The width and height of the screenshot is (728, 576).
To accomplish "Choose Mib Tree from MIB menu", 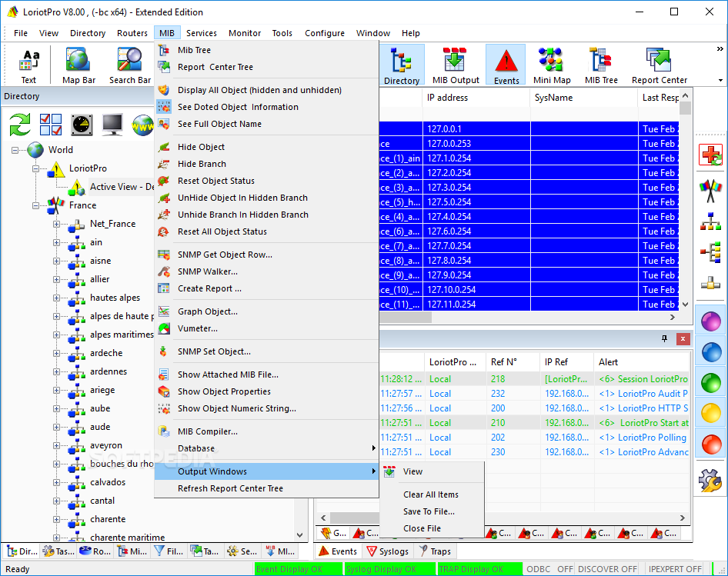I will tap(266, 50).
